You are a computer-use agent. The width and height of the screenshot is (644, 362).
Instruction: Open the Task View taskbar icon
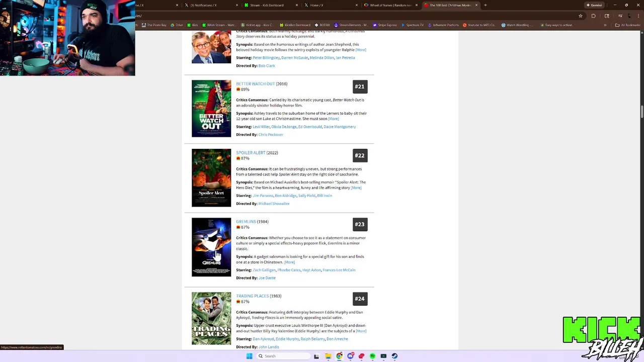[316, 356]
